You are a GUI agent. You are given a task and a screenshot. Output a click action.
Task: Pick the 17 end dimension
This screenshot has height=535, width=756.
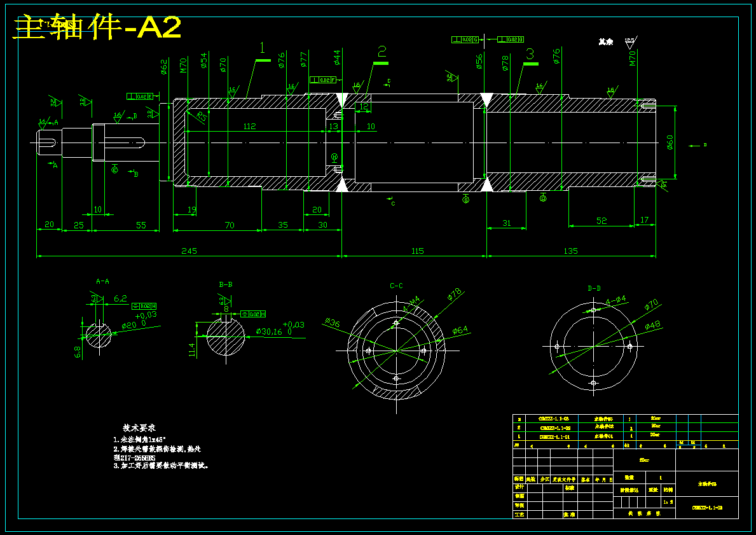pos(645,220)
